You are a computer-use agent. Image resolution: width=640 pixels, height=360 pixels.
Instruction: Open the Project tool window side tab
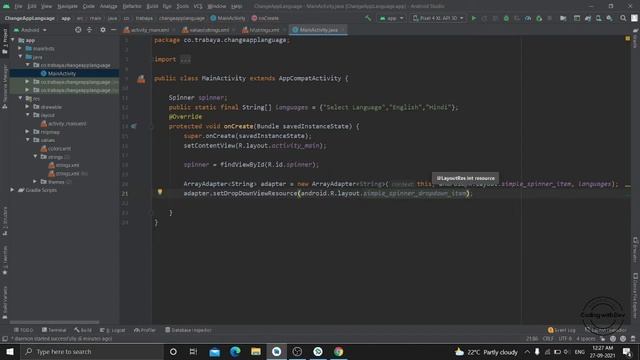pyautogui.click(x=5, y=41)
